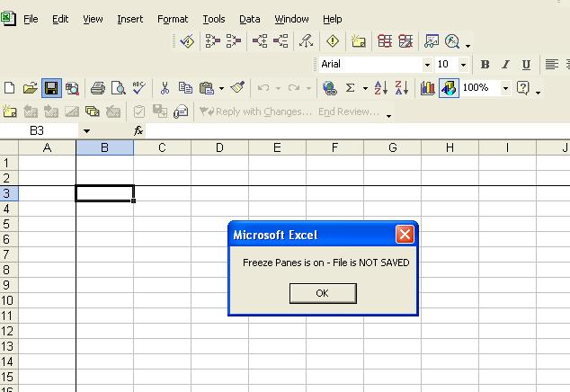This screenshot has height=392, width=570.
Task: Click the Copy icon
Action: [185, 88]
